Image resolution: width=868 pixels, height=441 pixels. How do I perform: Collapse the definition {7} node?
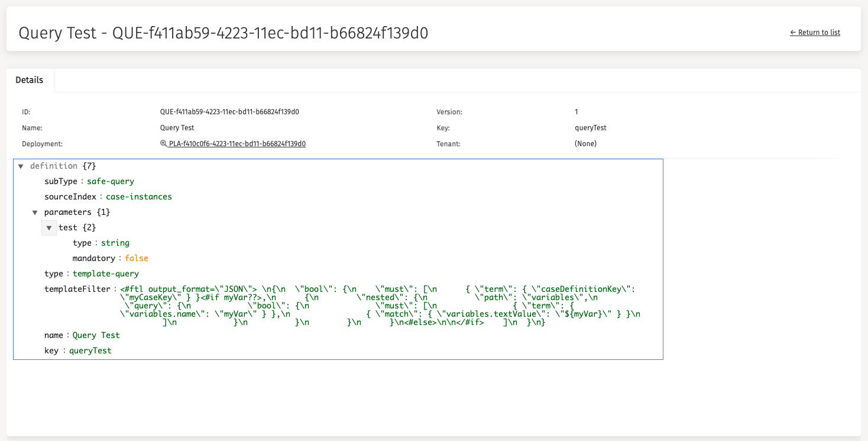21,166
